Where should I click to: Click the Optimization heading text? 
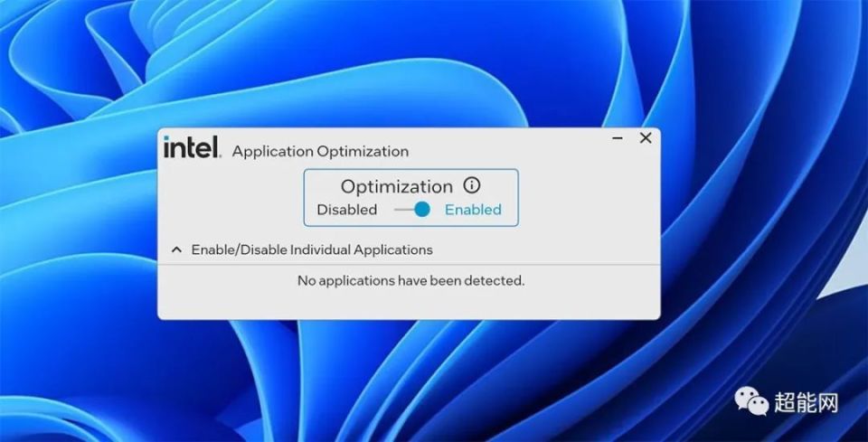click(x=396, y=186)
